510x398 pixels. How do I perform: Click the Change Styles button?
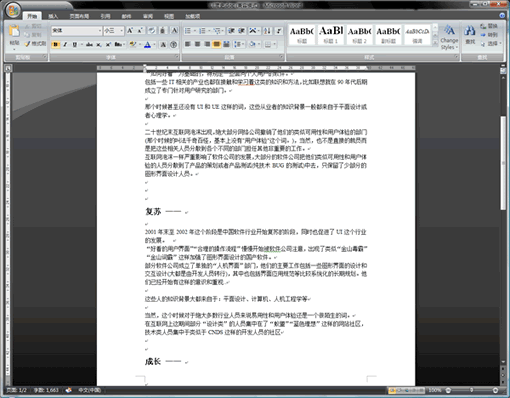449,37
